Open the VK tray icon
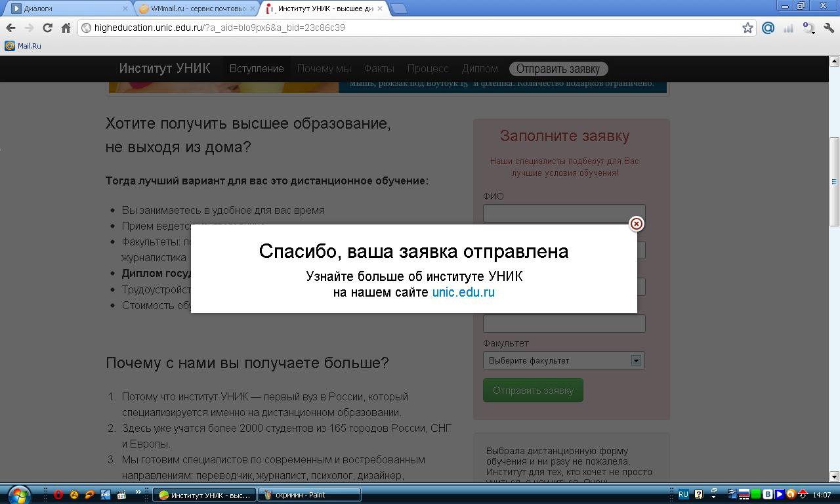Screen dimensions: 840x504 (x=768, y=494)
